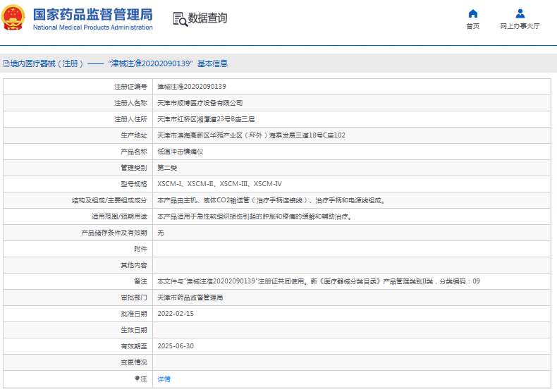Open the 详情 link
The width and height of the screenshot is (557, 392).
(164, 379)
